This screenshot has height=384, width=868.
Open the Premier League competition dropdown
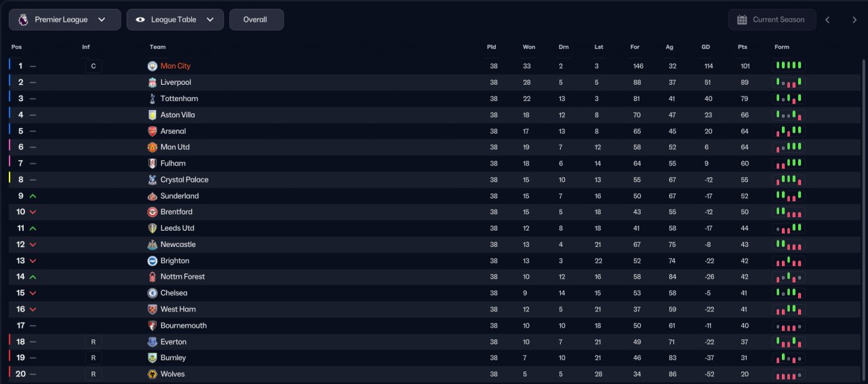pos(65,20)
